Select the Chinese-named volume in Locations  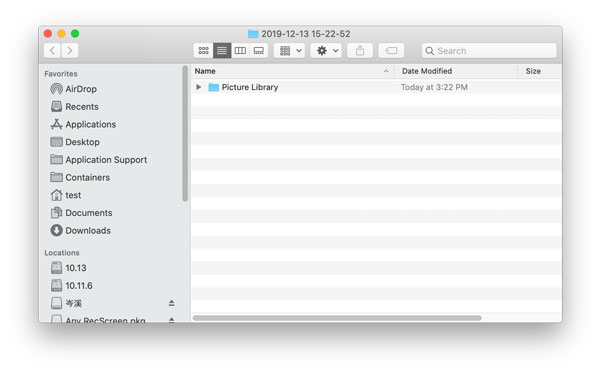[x=66, y=303]
